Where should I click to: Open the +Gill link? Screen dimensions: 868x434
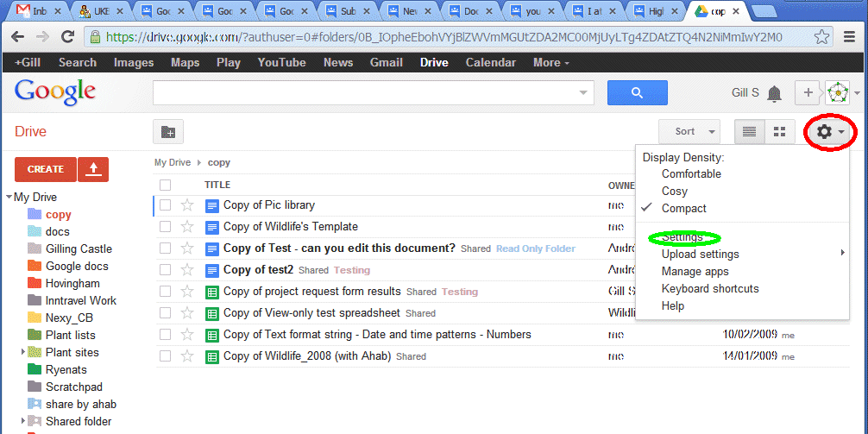pyautogui.click(x=28, y=62)
